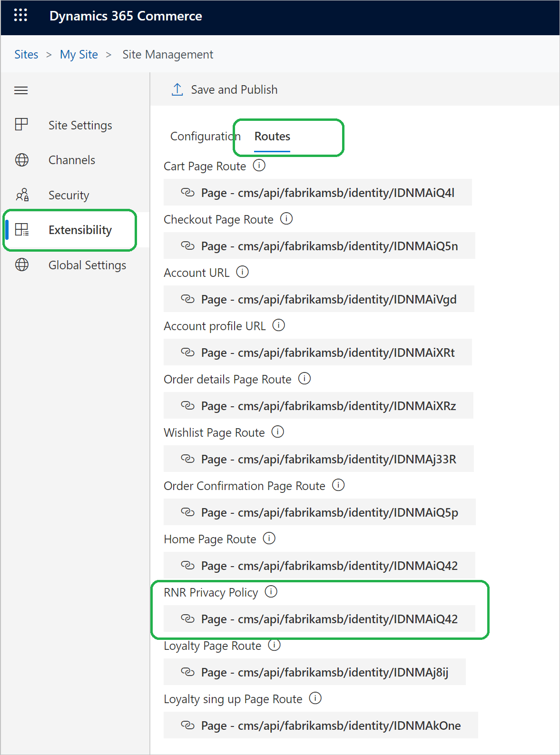Edit Loyalty Page Route IDNMAj8ij field

point(314,672)
